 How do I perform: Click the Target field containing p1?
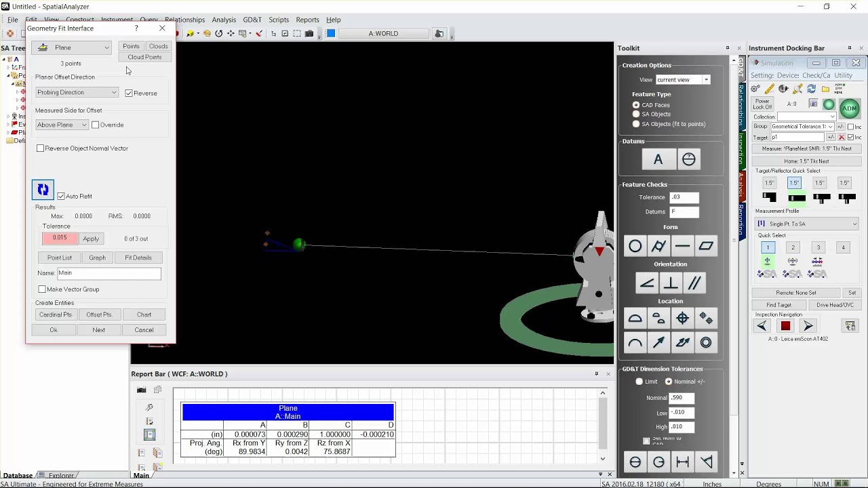tap(797, 138)
